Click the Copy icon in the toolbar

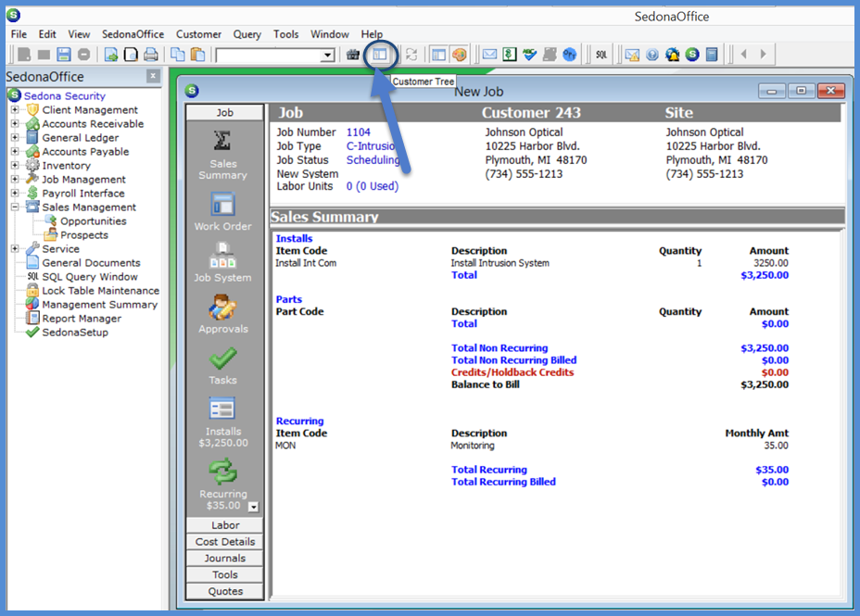177,55
